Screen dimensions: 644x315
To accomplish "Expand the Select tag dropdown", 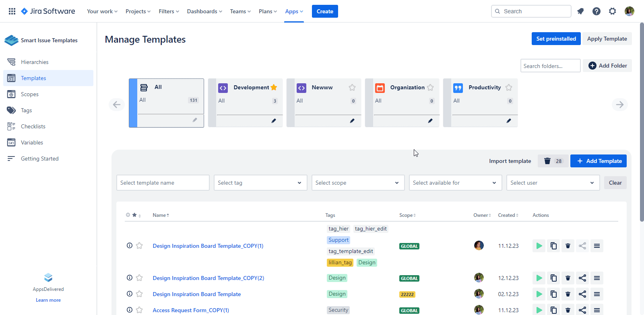I will click(260, 183).
